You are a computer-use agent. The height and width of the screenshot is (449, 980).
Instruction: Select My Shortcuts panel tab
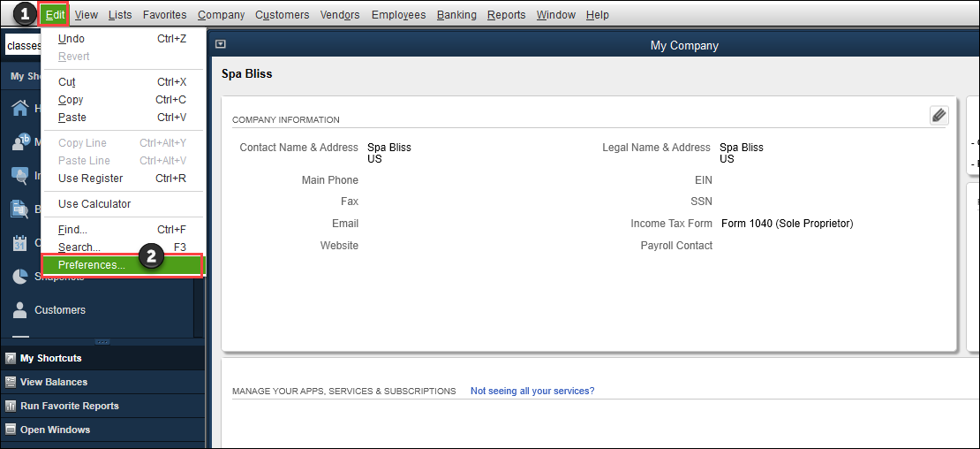102,358
